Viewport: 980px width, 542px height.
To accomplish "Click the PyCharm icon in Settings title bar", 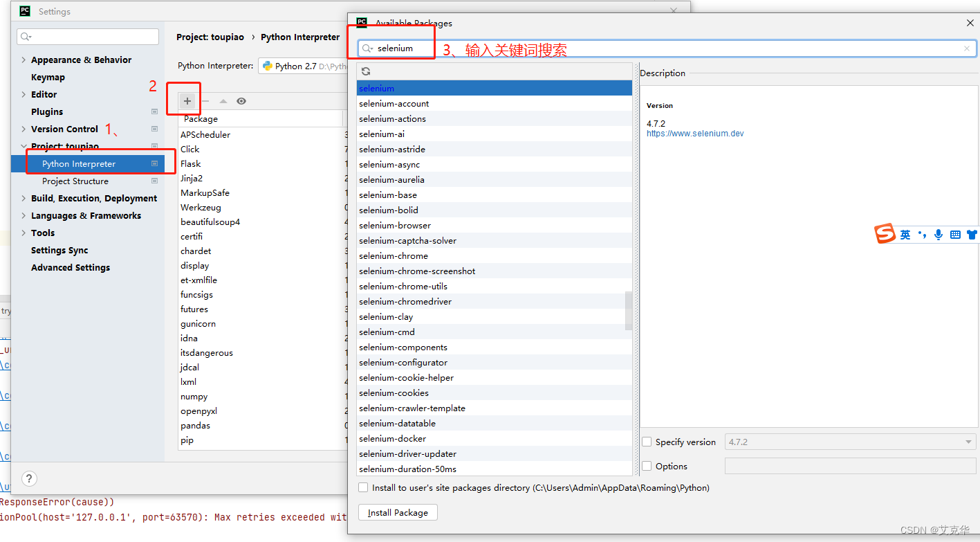I will pyautogui.click(x=25, y=11).
